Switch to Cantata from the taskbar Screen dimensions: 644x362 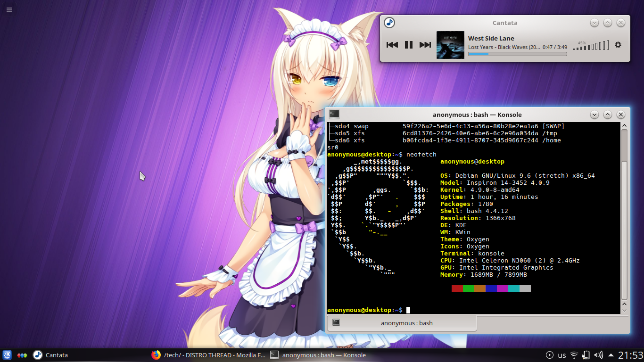coord(51,355)
